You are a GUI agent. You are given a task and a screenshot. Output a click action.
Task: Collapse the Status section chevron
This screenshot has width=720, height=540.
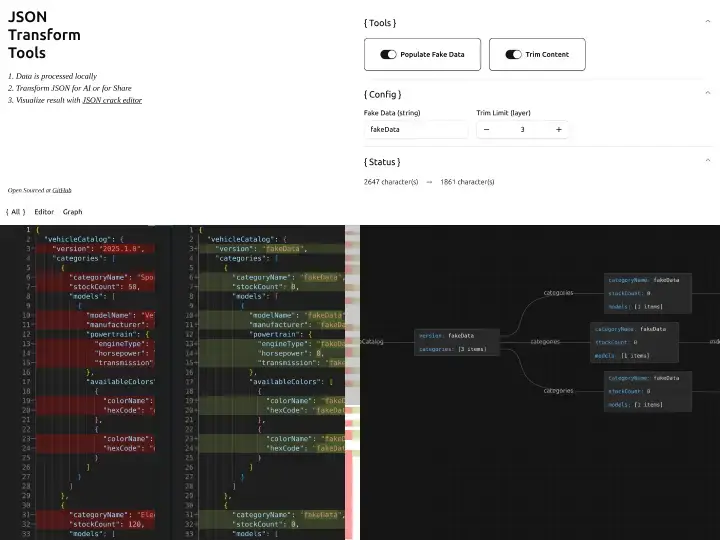click(708, 161)
